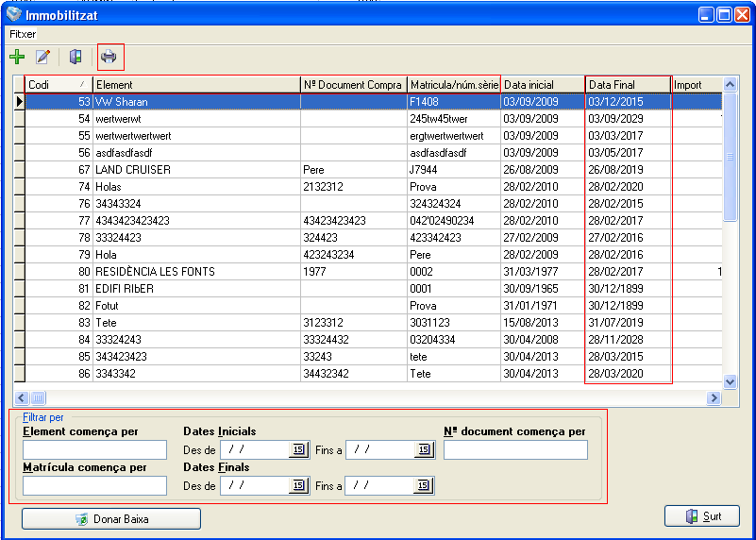Click initial date 30/09/1965
Viewport: 756px width, 540px height.
[x=543, y=288]
